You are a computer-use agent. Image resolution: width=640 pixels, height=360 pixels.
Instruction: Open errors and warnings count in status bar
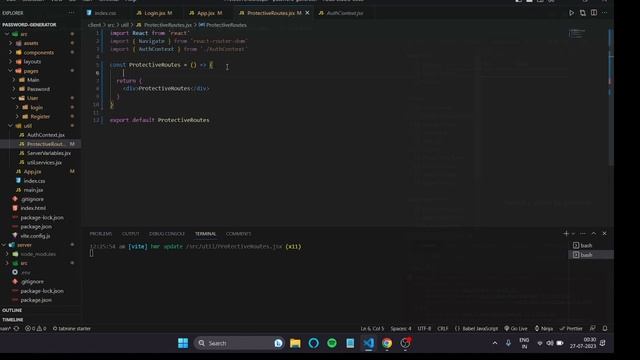click(36, 328)
